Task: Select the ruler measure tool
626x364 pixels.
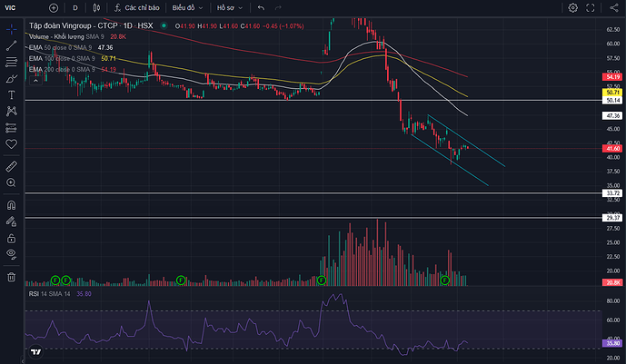Action: click(11, 166)
